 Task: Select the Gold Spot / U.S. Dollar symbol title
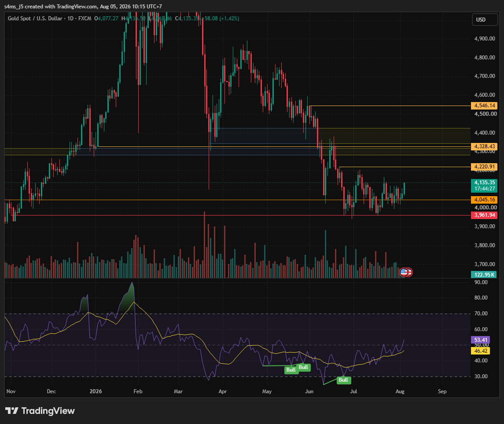coord(35,18)
